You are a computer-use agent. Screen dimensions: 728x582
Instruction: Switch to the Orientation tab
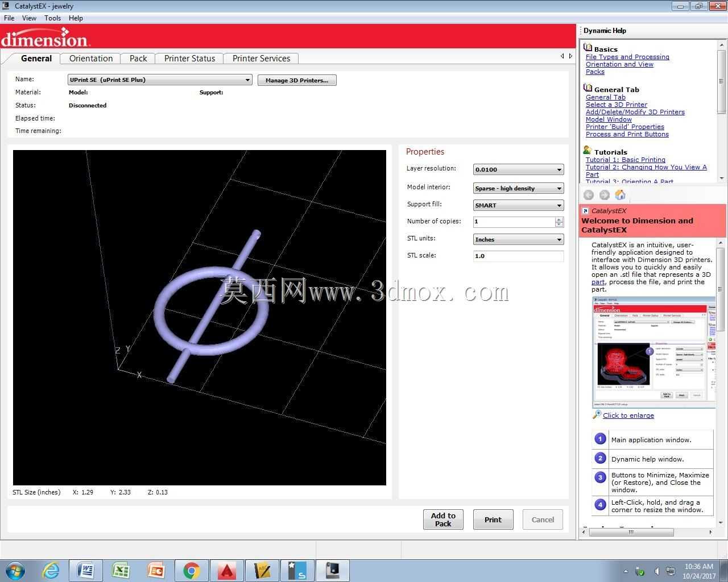91,59
